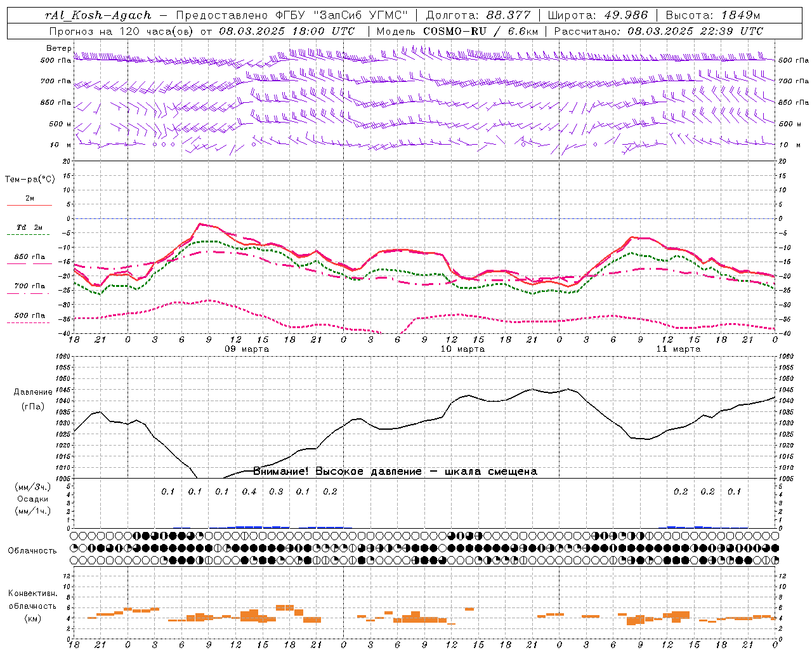812x650 pixels.
Task: Select the provider text ФГБУ "ЗапСиб УГМС"
Action: point(342,15)
